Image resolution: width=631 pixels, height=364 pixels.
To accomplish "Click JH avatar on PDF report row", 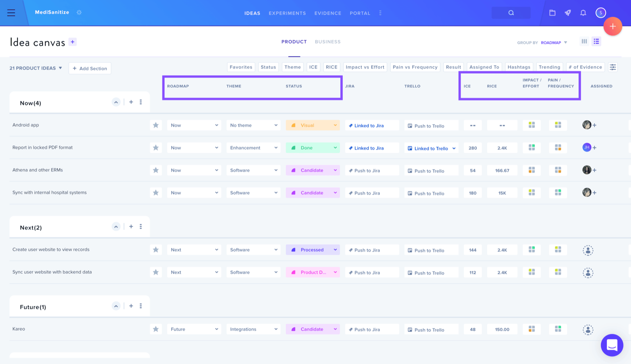I will 587,147.
